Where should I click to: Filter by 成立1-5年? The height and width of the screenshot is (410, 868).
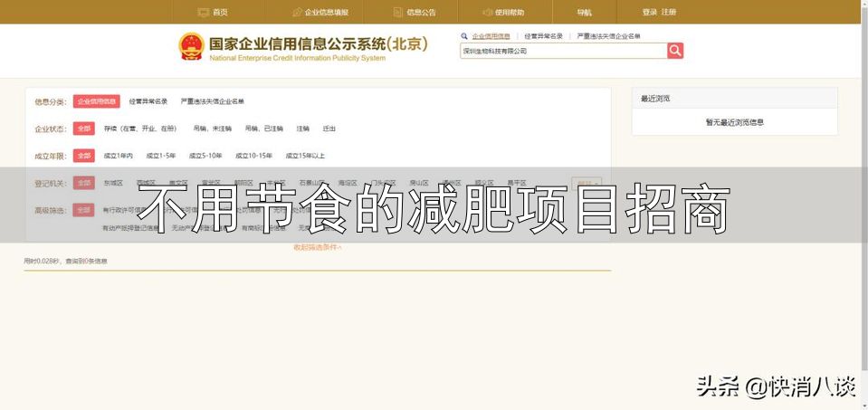(x=161, y=156)
